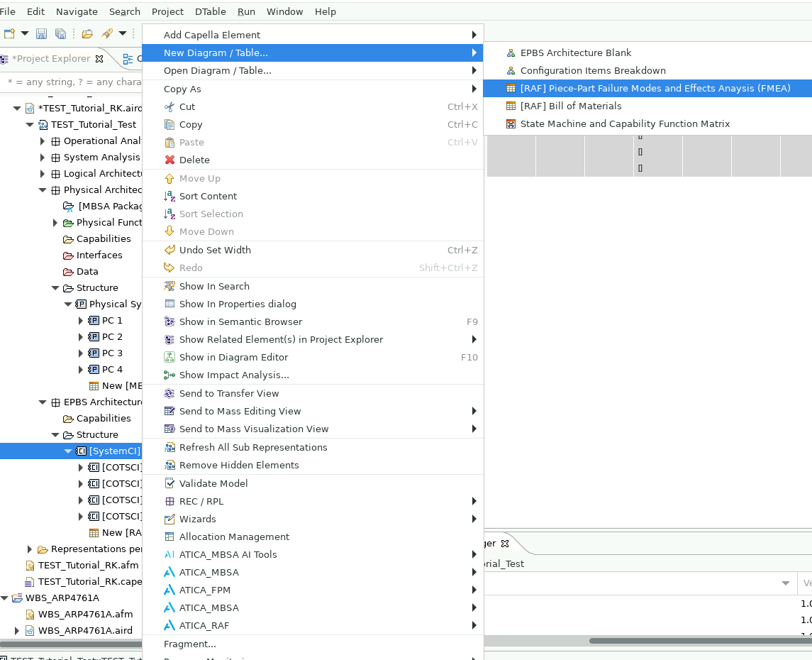This screenshot has height=660, width=812.
Task: Open the DTable menu in menu bar
Action: click(210, 11)
